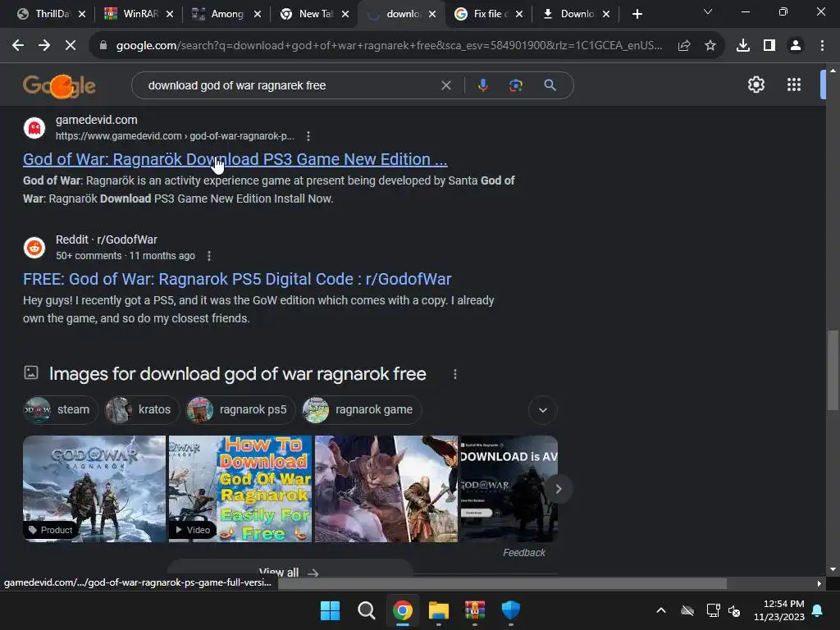Open clock and date in taskbar
Screen dimensions: 840x630
tap(779, 610)
